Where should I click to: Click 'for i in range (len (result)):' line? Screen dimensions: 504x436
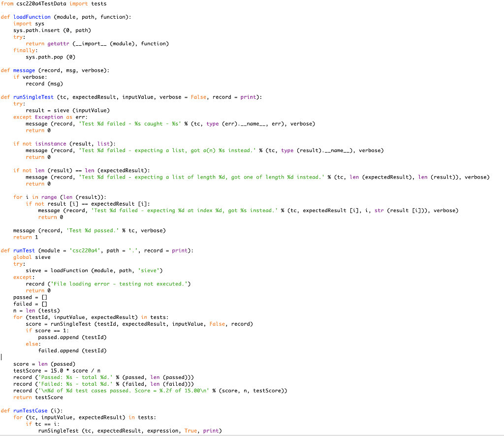coord(60,197)
